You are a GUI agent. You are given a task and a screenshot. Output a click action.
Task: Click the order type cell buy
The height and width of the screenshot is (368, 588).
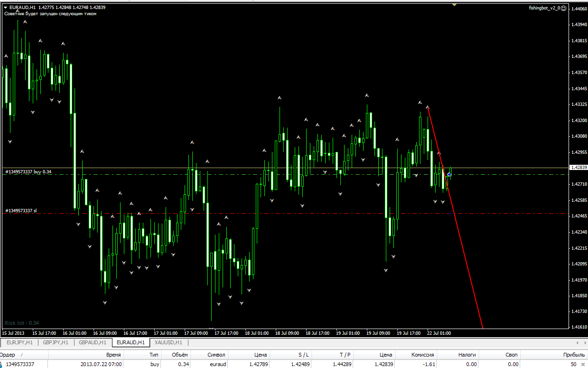point(155,364)
